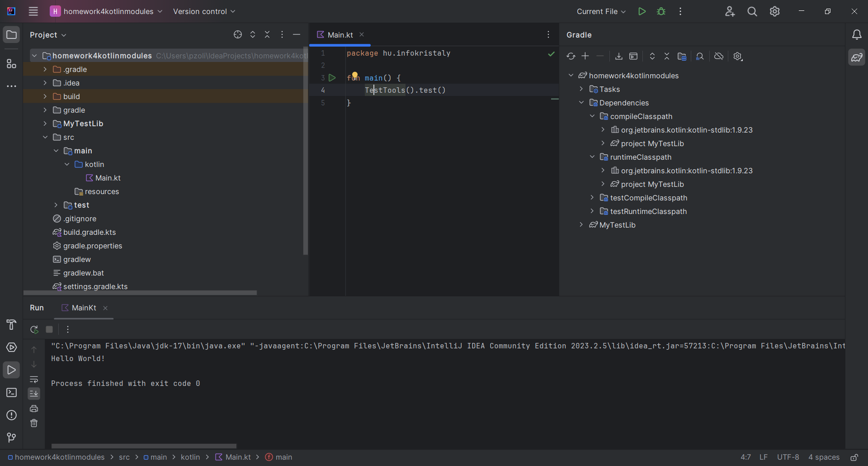Link a Gradle project with plus icon
868x466 pixels.
click(585, 56)
